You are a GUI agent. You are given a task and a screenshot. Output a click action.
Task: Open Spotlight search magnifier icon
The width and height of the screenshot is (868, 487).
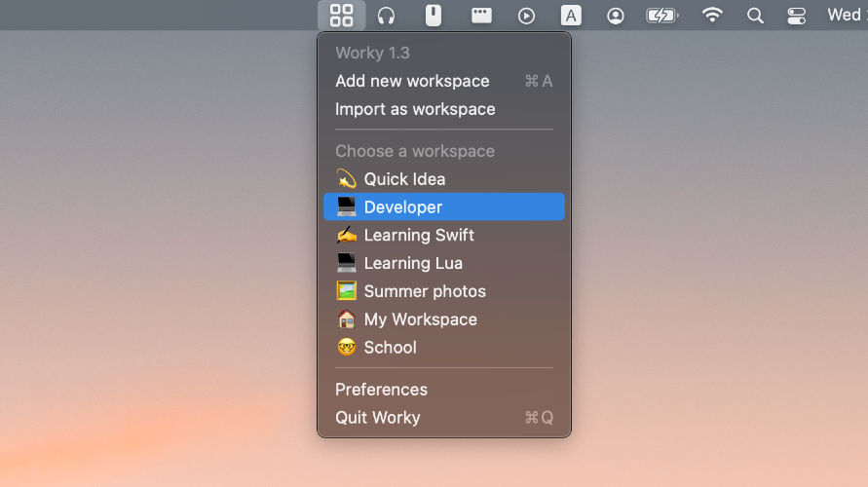click(755, 16)
